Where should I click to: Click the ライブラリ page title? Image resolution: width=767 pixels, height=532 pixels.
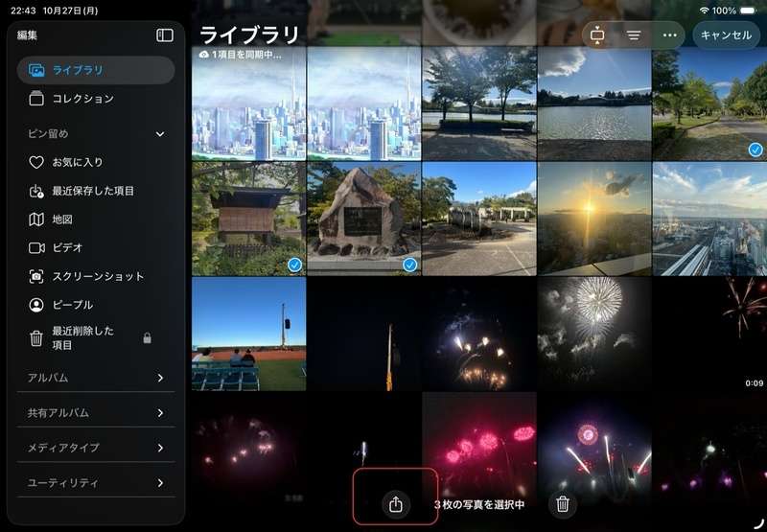[x=249, y=35]
